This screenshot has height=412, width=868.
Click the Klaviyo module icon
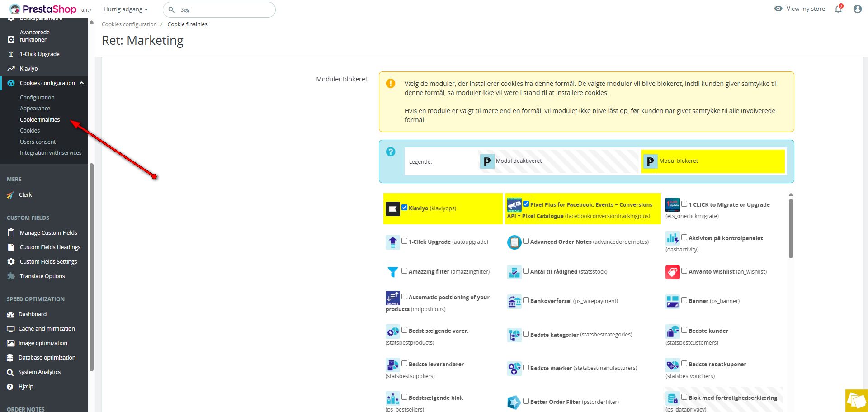tap(392, 209)
